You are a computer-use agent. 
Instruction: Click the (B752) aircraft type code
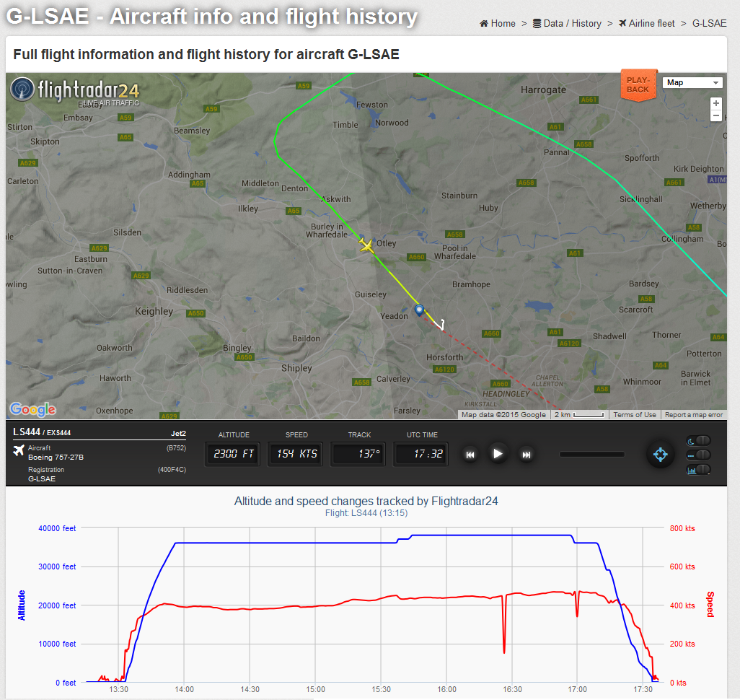[x=176, y=447]
